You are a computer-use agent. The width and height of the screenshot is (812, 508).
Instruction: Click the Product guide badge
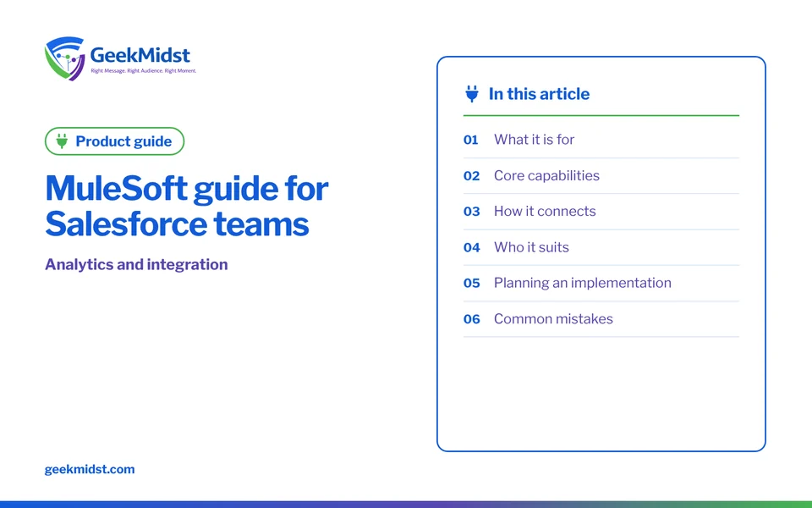(114, 141)
